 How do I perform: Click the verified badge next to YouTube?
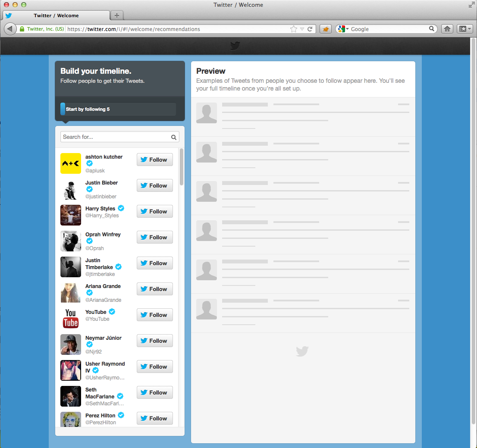112,312
